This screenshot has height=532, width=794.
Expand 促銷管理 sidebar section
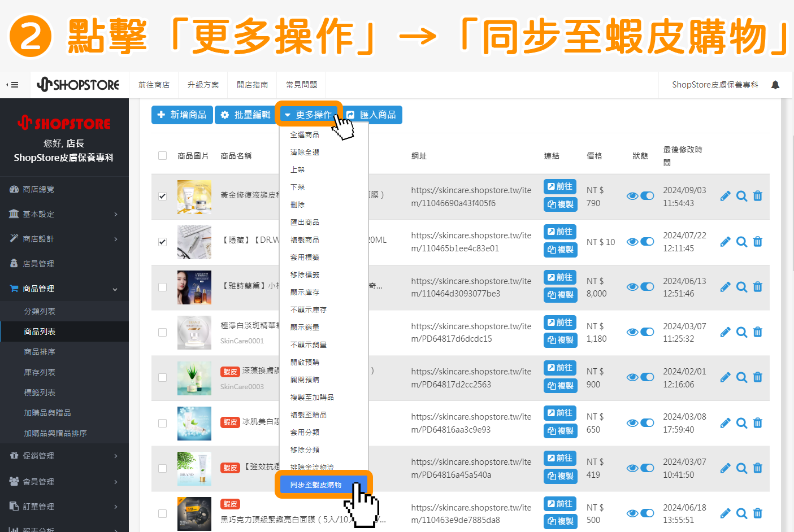[x=64, y=456]
